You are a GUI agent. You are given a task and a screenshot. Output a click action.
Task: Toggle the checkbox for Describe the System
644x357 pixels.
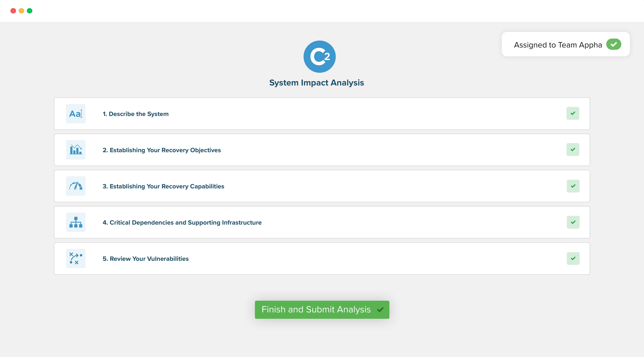click(573, 113)
